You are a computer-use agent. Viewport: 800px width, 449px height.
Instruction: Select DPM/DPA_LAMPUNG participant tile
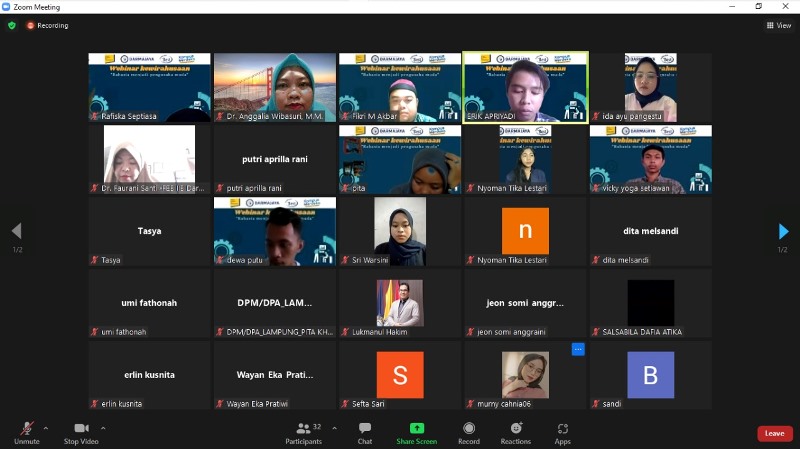275,303
